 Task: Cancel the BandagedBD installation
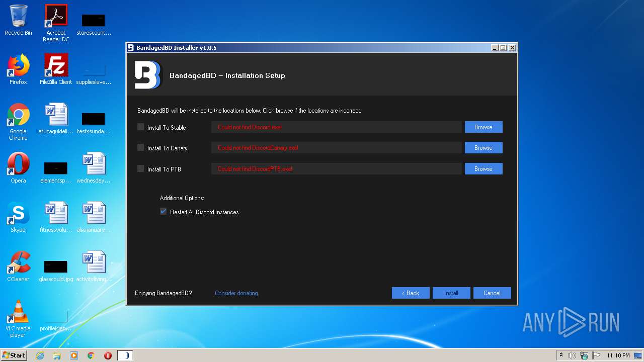[x=492, y=293]
